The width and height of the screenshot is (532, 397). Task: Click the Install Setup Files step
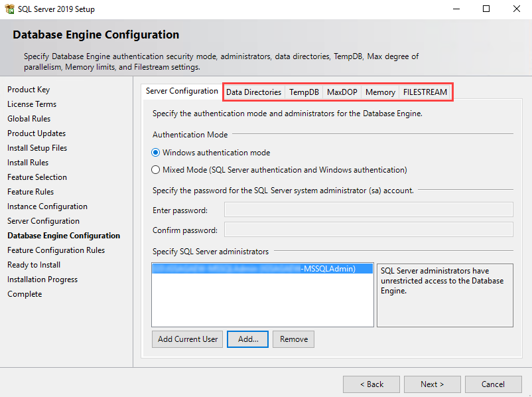coord(37,148)
